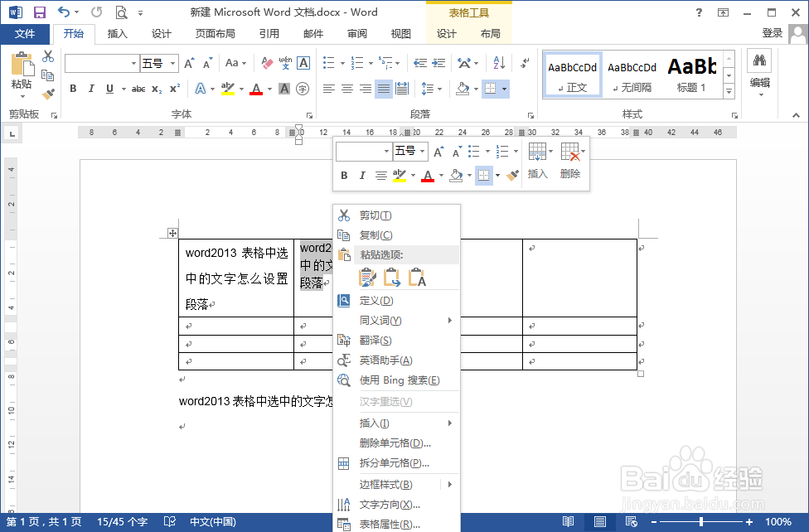Screen dimensions: 809x532
Task: Apply the yellow text highlight color
Action: (x=227, y=89)
